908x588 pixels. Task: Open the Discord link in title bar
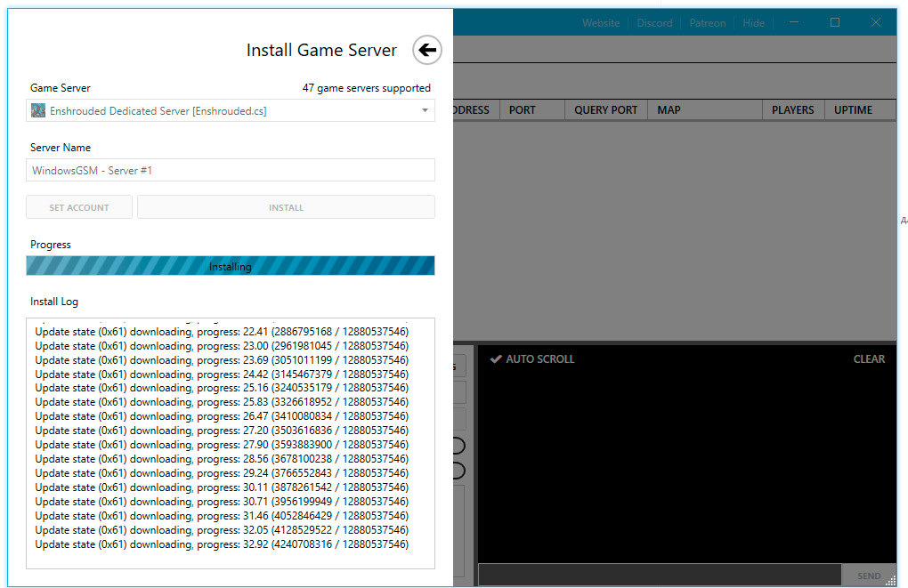(654, 23)
